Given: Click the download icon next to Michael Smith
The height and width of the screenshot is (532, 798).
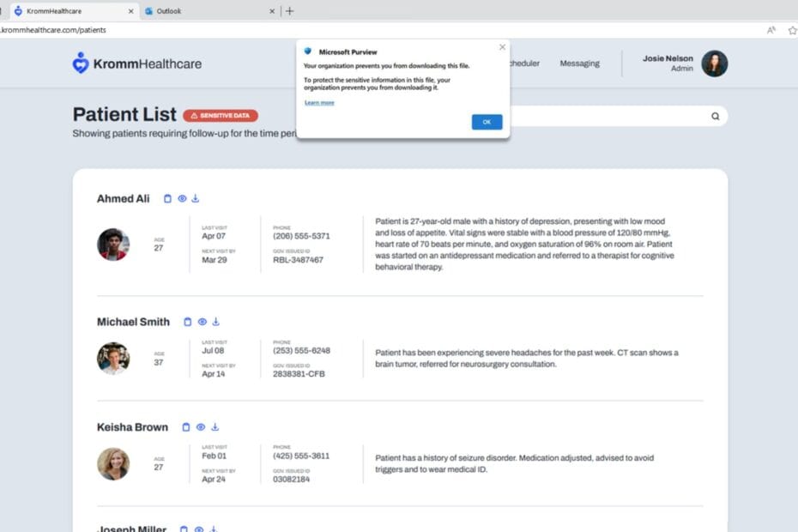Looking at the screenshot, I should coord(215,322).
